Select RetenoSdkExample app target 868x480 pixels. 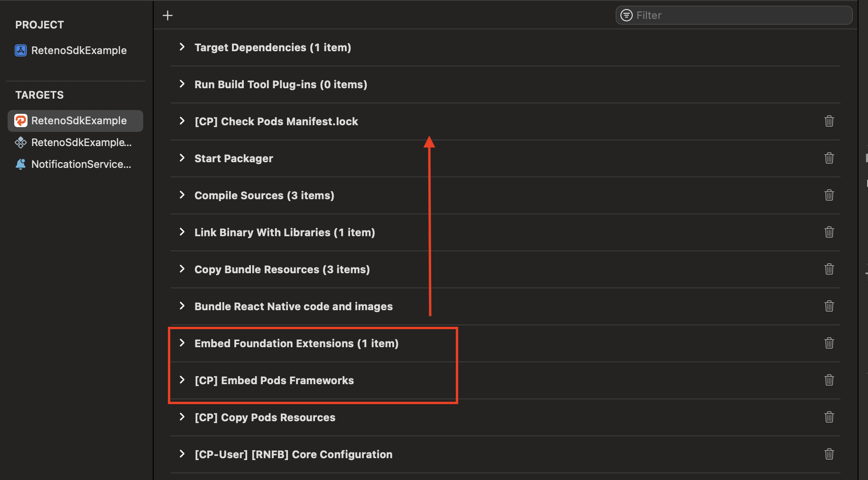[75, 120]
